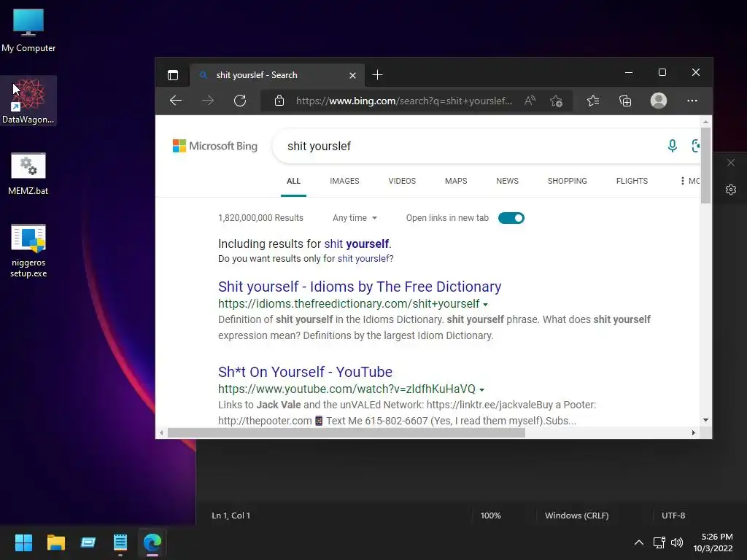This screenshot has height=560, width=747.
Task: Open the 'Sh*t On Yourself - YouTube' result
Action: (x=306, y=372)
